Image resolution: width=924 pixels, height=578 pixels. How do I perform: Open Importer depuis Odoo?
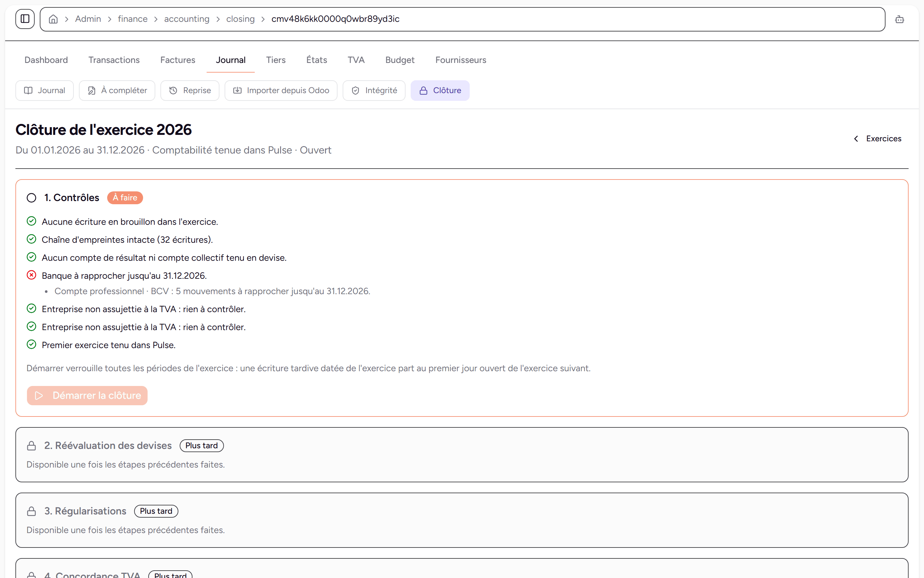(281, 91)
